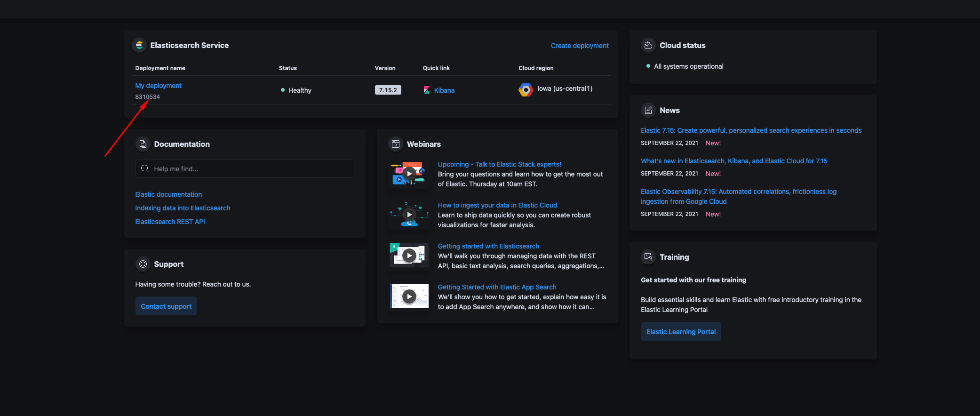The height and width of the screenshot is (416, 980).
Task: Click the Documentation panel icon
Action: tap(143, 144)
